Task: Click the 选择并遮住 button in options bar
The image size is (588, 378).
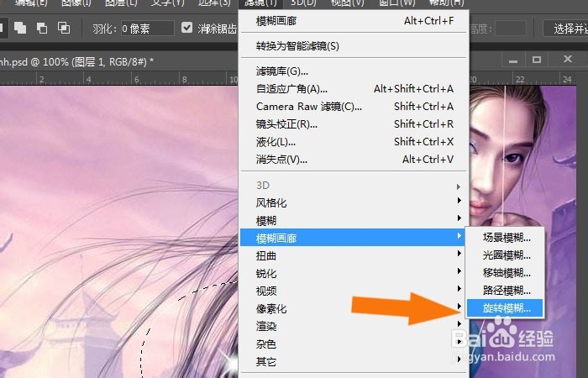Action: 567,29
